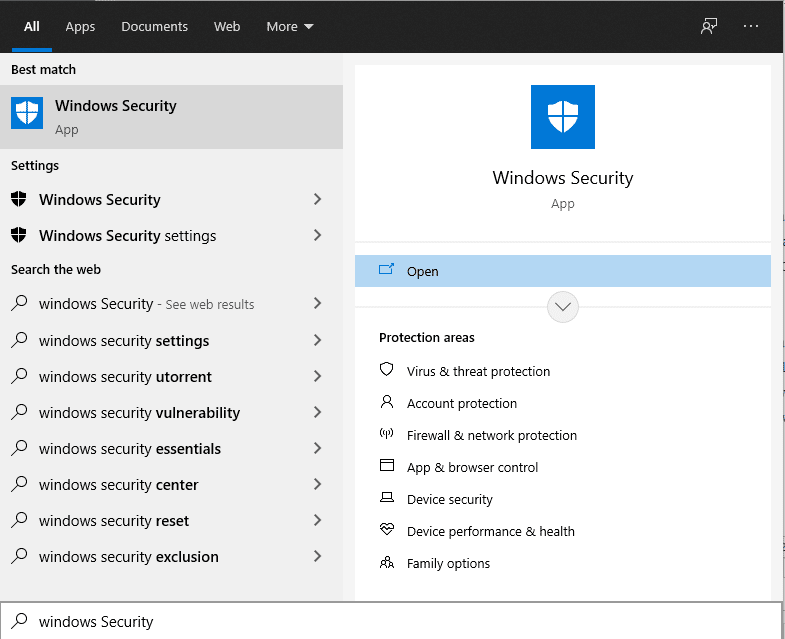Expand the Windows Security settings entry arrow
Image resolution: width=785 pixels, height=639 pixels.
(x=317, y=235)
